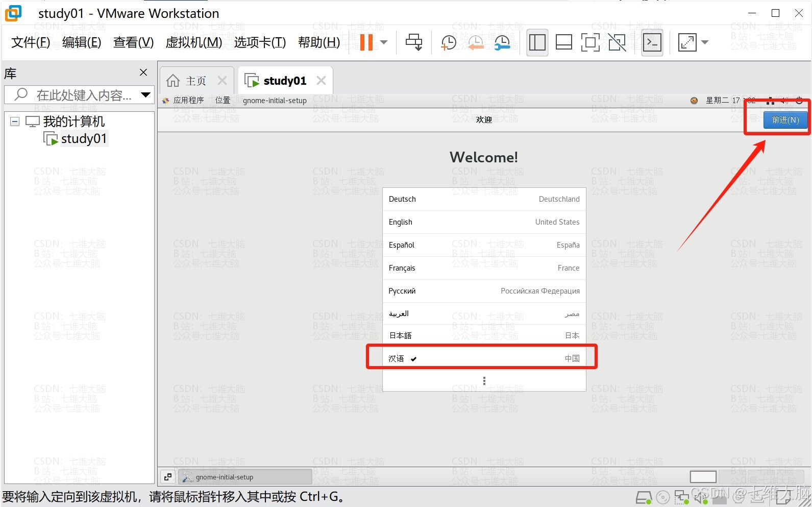812x507 pixels.
Task: Click the guest clock showing 星期二
Action: click(730, 101)
